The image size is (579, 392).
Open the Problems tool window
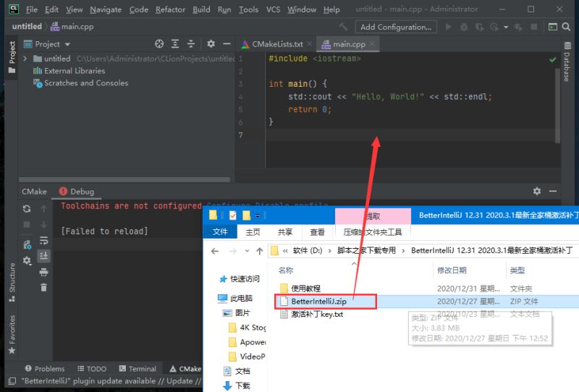click(x=45, y=368)
